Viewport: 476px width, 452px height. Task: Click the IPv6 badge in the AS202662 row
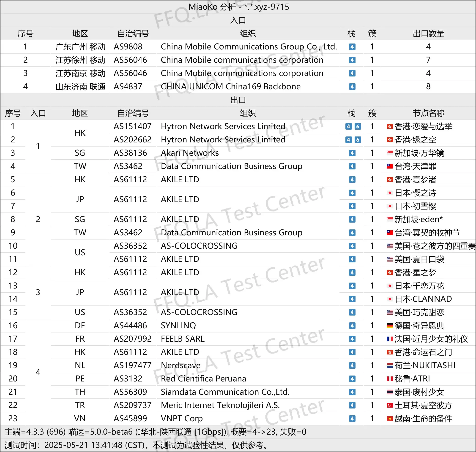(358, 140)
